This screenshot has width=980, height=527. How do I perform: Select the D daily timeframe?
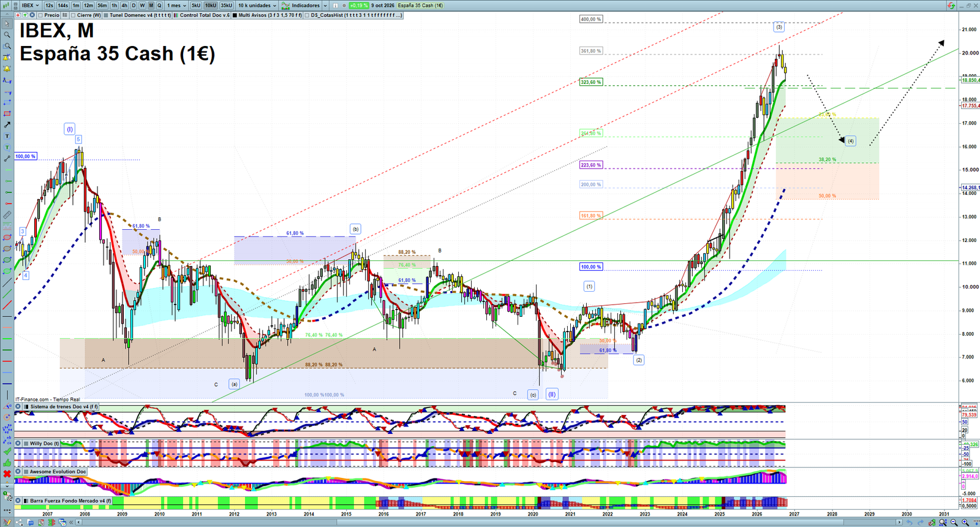pyautogui.click(x=134, y=6)
